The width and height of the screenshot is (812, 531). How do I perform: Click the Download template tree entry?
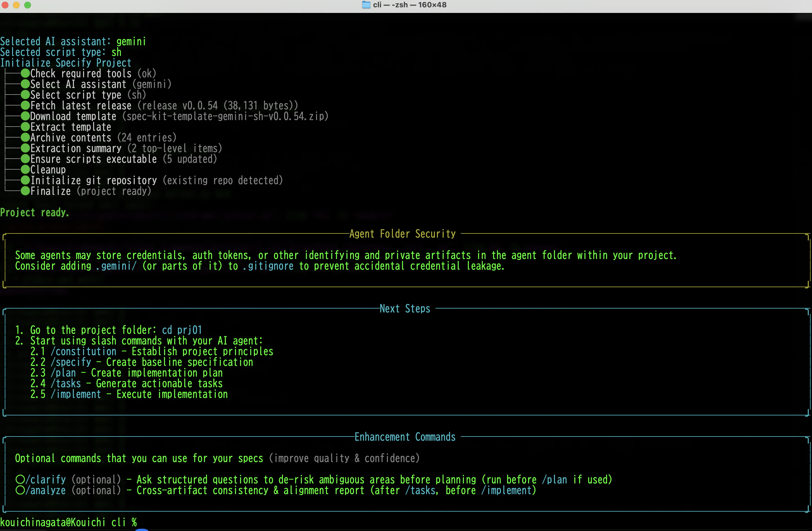[x=179, y=116]
